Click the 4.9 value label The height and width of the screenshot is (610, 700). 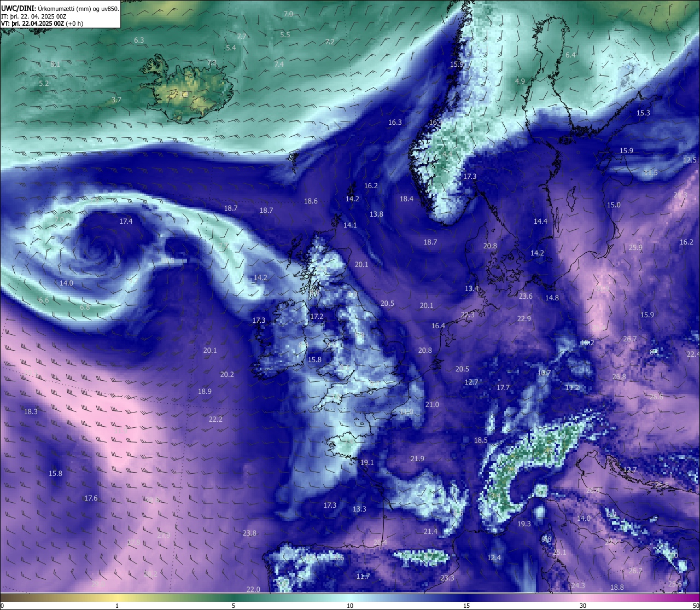point(520,82)
